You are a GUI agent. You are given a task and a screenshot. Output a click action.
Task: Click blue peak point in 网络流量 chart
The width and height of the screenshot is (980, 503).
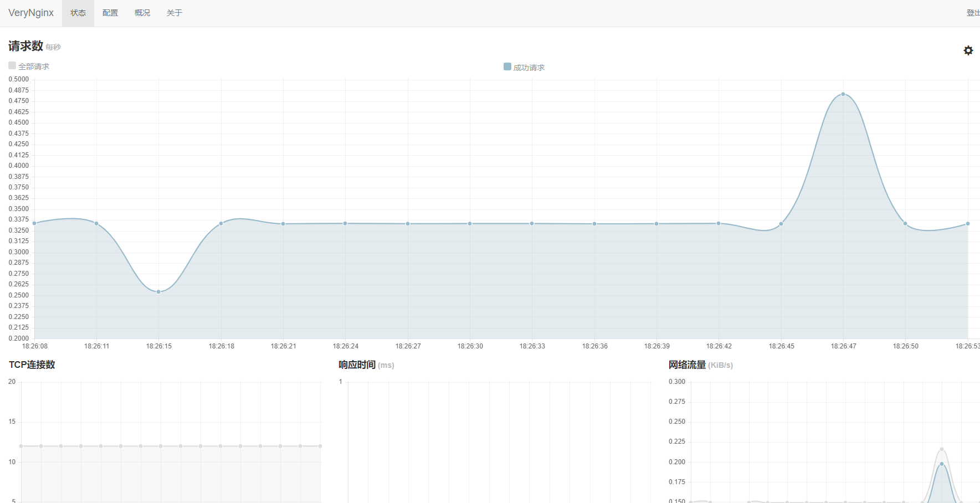[942, 464]
